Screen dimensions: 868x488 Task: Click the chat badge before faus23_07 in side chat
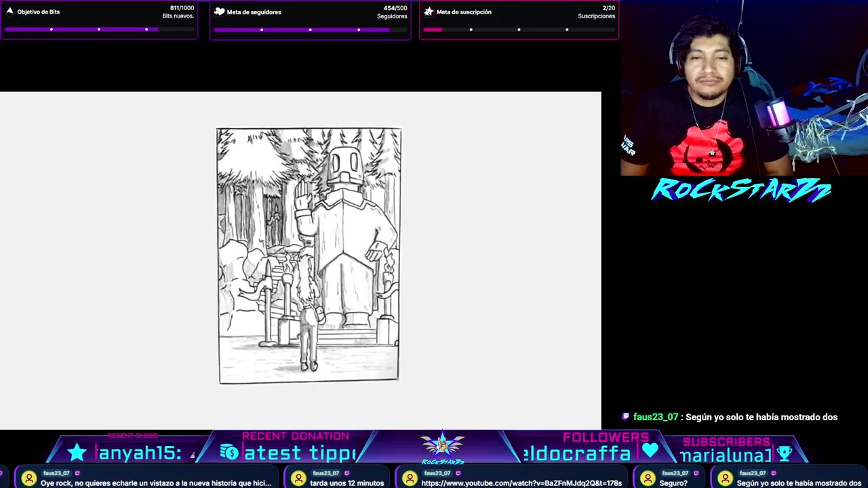626,417
